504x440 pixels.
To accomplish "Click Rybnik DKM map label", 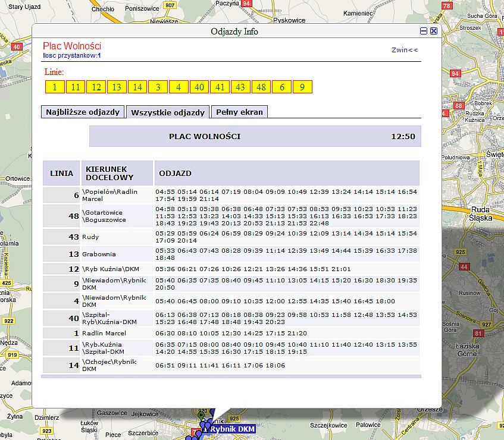I will coord(233,429).
